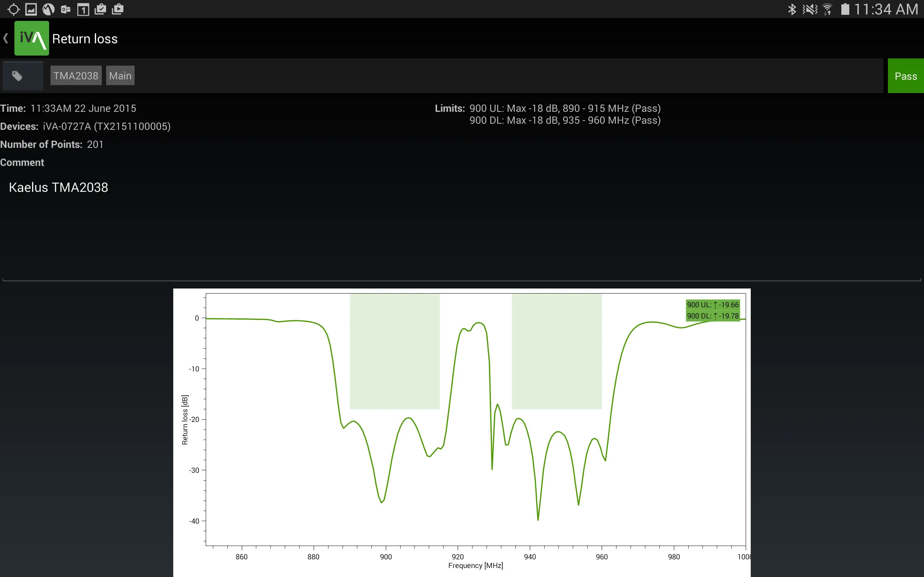
Task: Click the Comment input field
Action: (462, 188)
